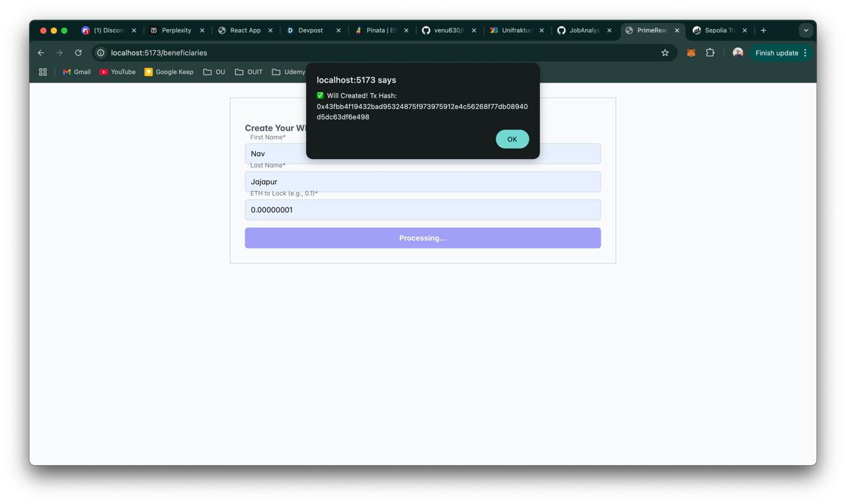Open the tab search dropdown arrow
Image resolution: width=846 pixels, height=504 pixels.
806,30
